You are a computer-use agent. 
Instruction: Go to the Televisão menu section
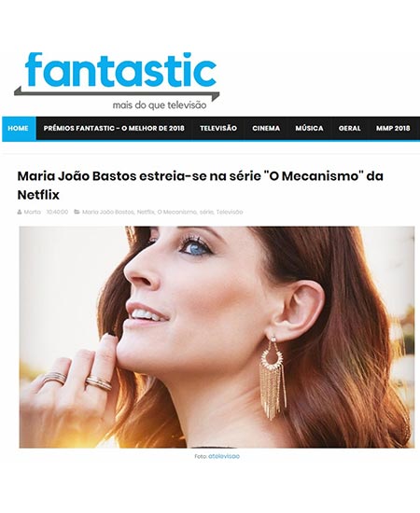click(218, 129)
